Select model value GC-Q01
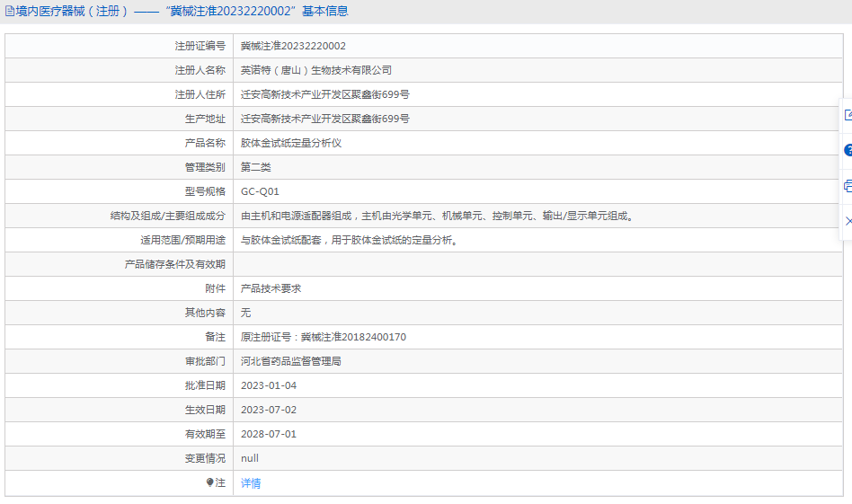Viewport: 852px width, 504px height. (260, 191)
